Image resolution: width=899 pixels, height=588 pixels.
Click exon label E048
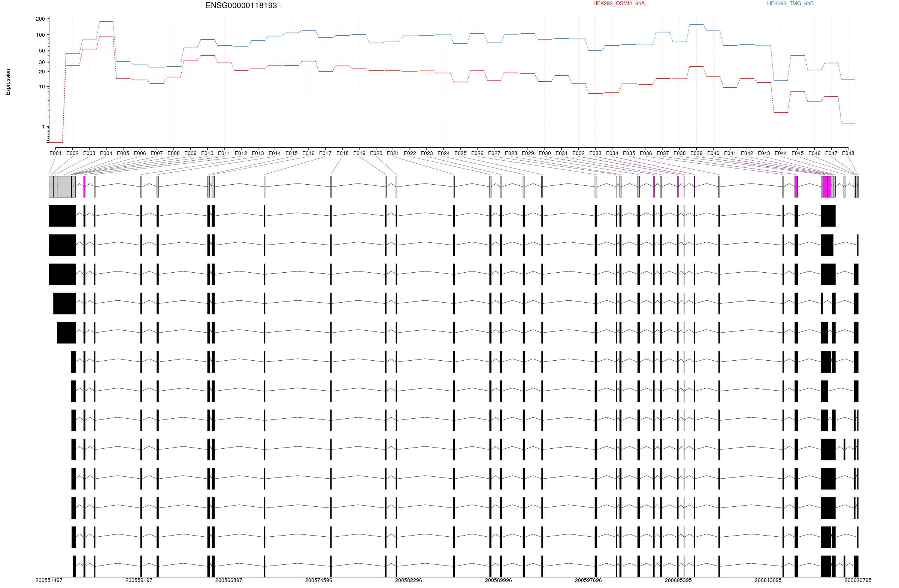pos(848,153)
